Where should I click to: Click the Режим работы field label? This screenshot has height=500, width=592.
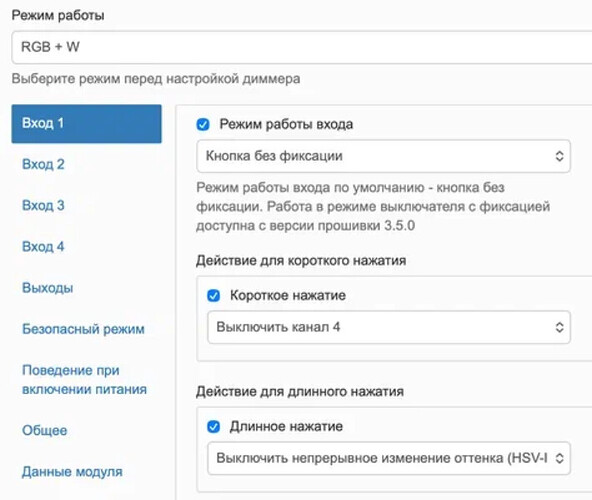tap(58, 16)
